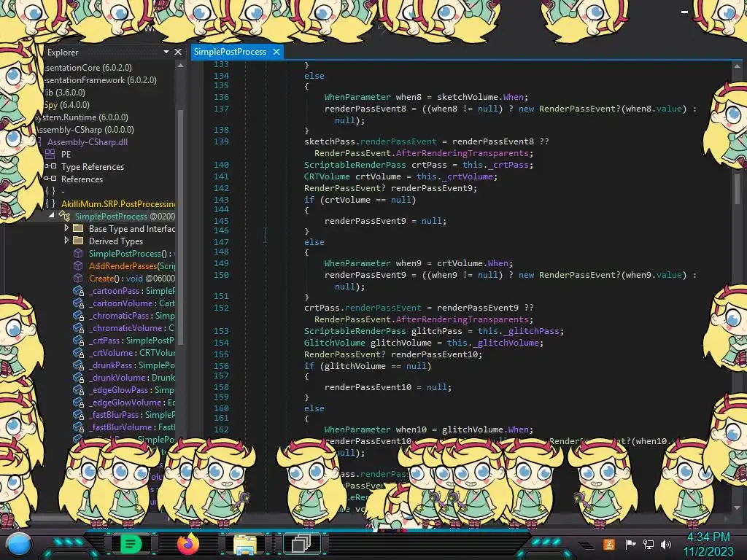
Task: Click the _chromaticVolume private field icon
Action: (78, 327)
